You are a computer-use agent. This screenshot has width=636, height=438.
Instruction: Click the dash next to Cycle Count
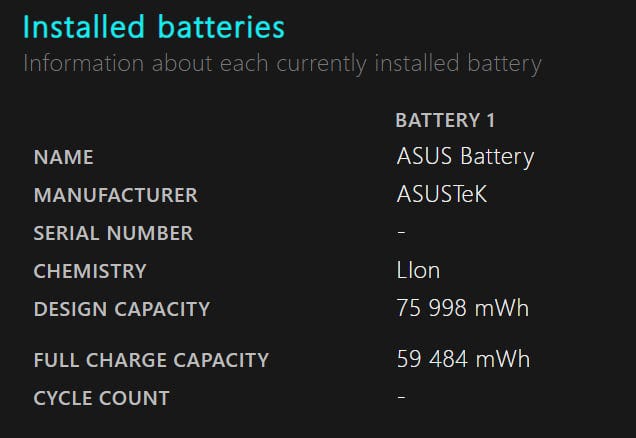pyautogui.click(x=401, y=397)
